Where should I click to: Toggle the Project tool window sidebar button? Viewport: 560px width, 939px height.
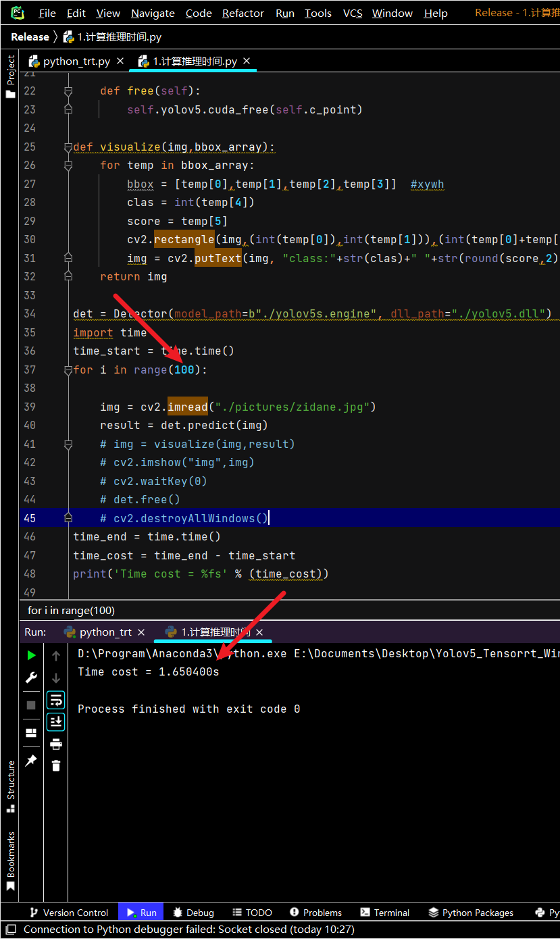click(10, 77)
